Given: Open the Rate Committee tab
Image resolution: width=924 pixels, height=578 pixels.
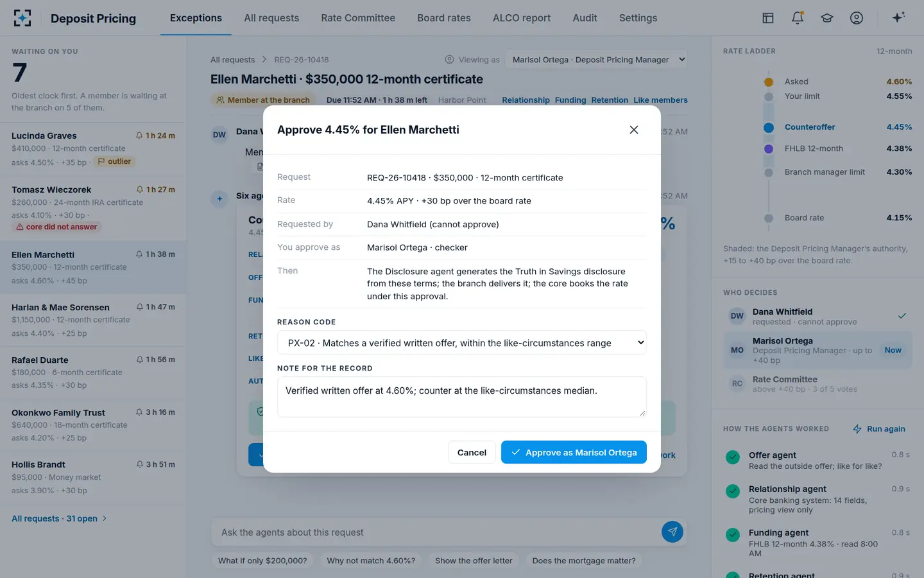Looking at the screenshot, I should [358, 18].
